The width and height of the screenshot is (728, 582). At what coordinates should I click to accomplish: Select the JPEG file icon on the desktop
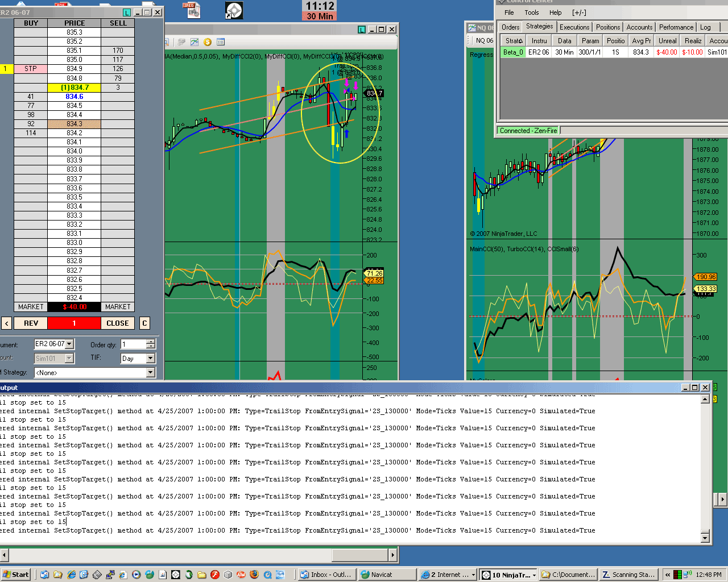coord(191,10)
